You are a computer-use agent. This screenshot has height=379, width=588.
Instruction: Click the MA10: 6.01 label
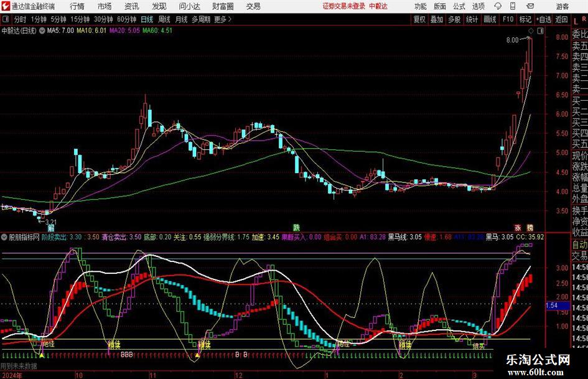click(x=91, y=30)
